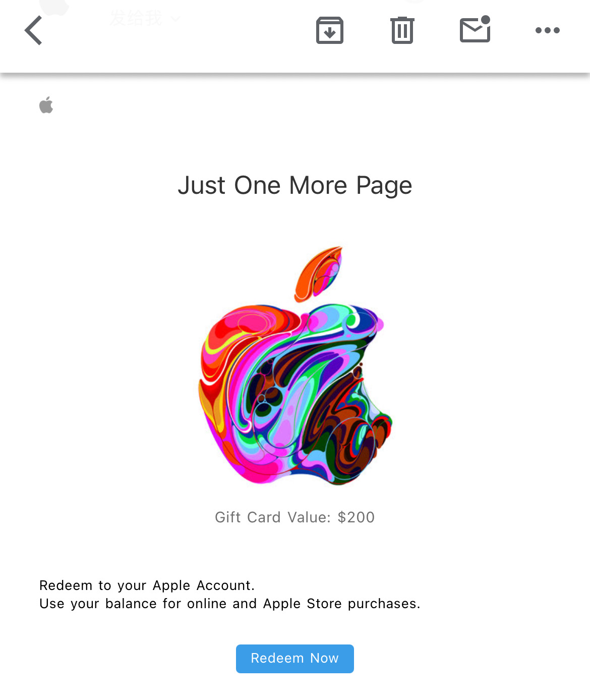
Task: Click the small gray Apple logo
Action: (x=46, y=105)
